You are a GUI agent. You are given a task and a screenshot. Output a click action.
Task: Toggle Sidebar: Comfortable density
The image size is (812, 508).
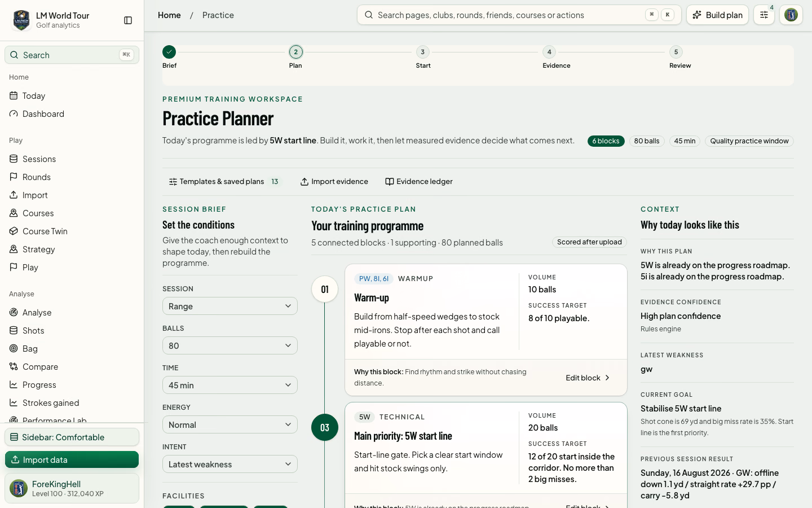coord(72,437)
